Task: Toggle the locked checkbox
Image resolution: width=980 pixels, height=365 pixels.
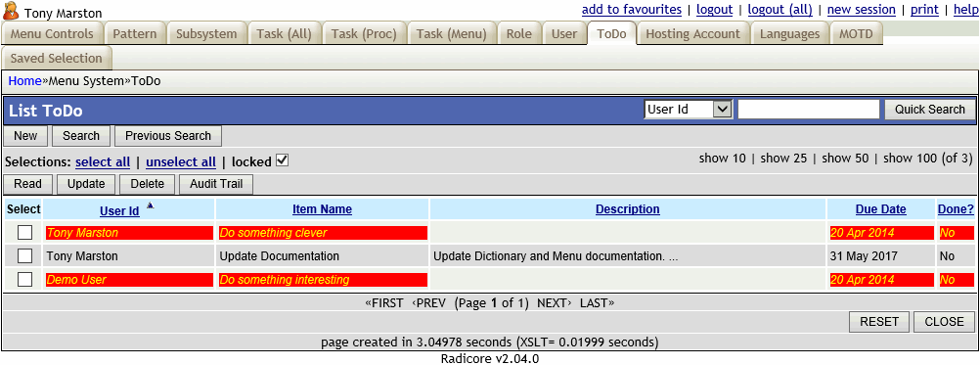Action: click(x=282, y=160)
